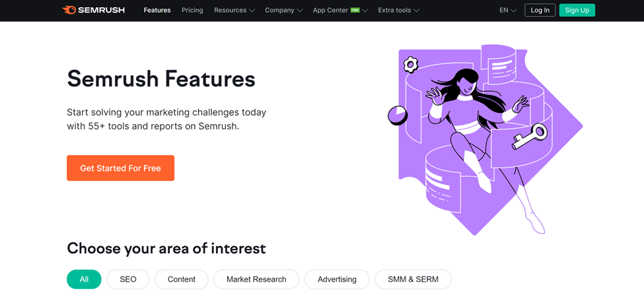644x301 pixels.
Task: Select the Content interest filter
Action: coord(182,279)
